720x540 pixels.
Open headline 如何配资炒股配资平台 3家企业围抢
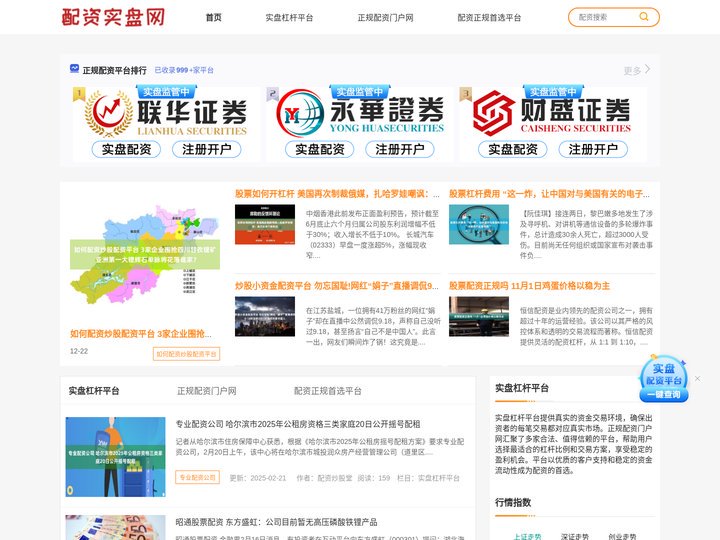point(141,334)
